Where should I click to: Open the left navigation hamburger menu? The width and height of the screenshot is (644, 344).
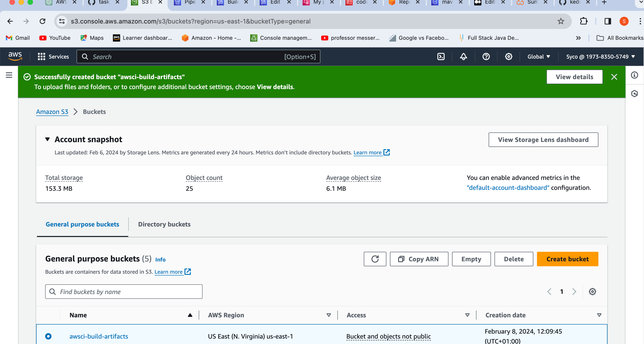[x=9, y=75]
